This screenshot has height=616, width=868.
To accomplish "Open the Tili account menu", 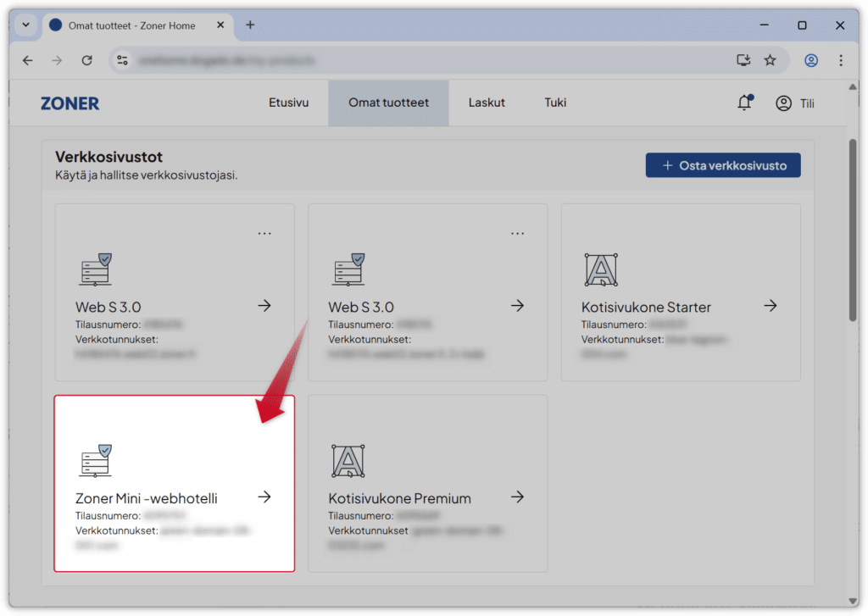I will click(x=795, y=103).
